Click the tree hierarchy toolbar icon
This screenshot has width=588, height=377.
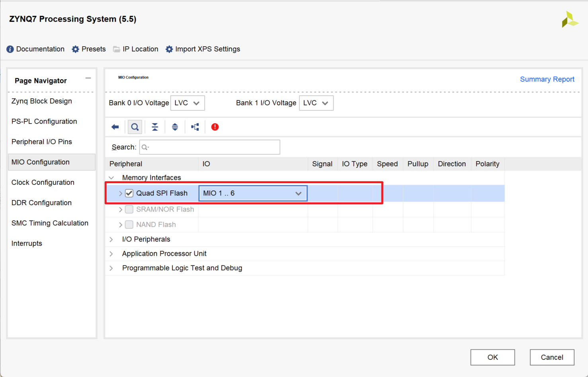[x=195, y=127]
